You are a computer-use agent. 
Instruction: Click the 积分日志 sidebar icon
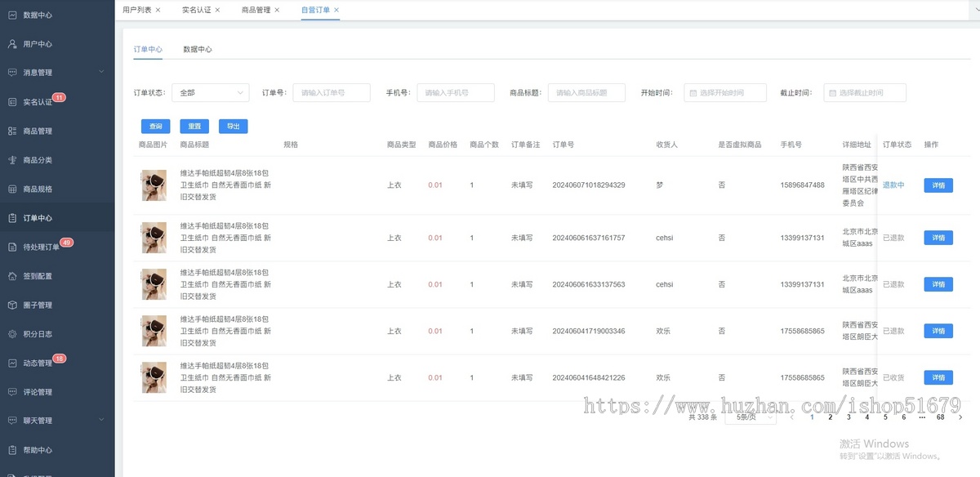pyautogui.click(x=12, y=334)
